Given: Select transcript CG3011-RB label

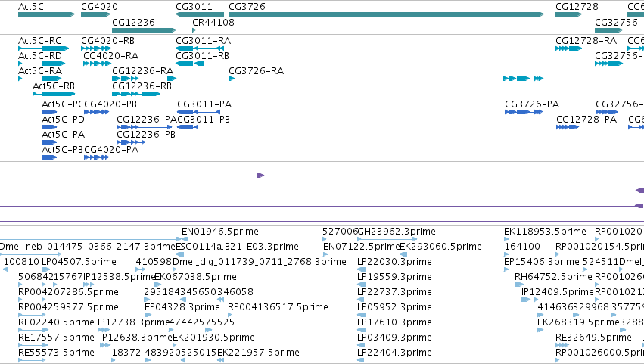Looking at the screenshot, I should click(x=203, y=56).
